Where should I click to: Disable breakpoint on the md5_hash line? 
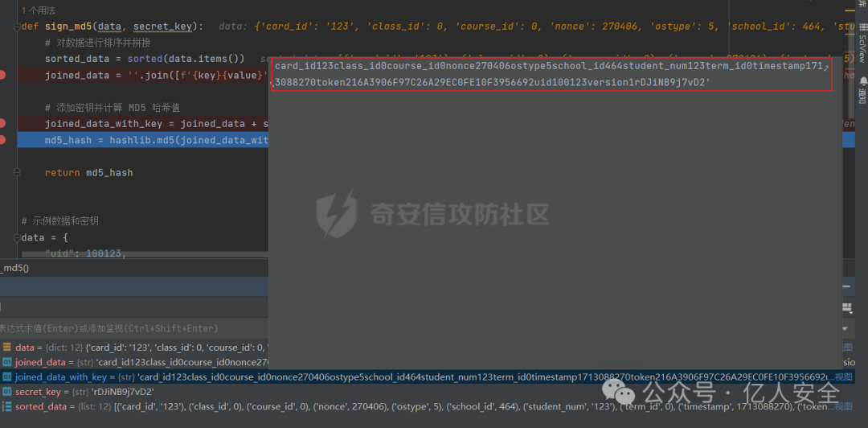pyautogui.click(x=2, y=140)
